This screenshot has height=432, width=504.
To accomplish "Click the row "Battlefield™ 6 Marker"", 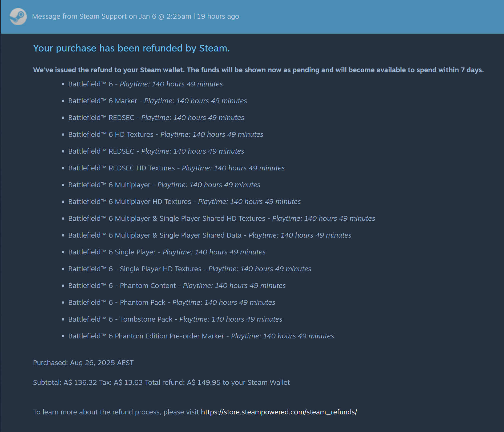I will pos(158,101).
